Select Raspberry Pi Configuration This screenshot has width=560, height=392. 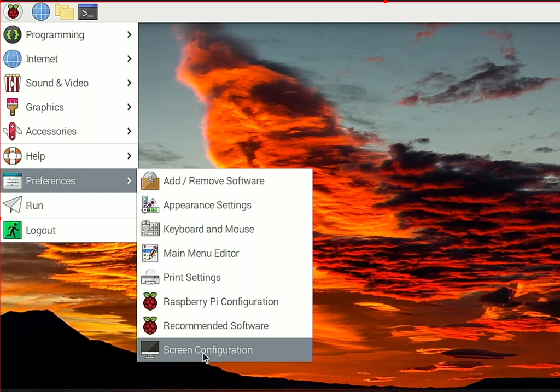[x=220, y=302]
